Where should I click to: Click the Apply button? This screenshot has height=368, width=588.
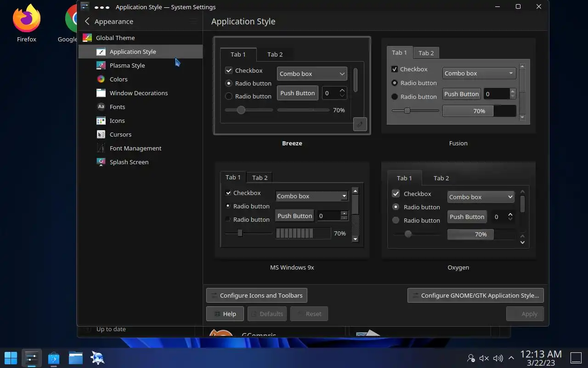coord(525,314)
